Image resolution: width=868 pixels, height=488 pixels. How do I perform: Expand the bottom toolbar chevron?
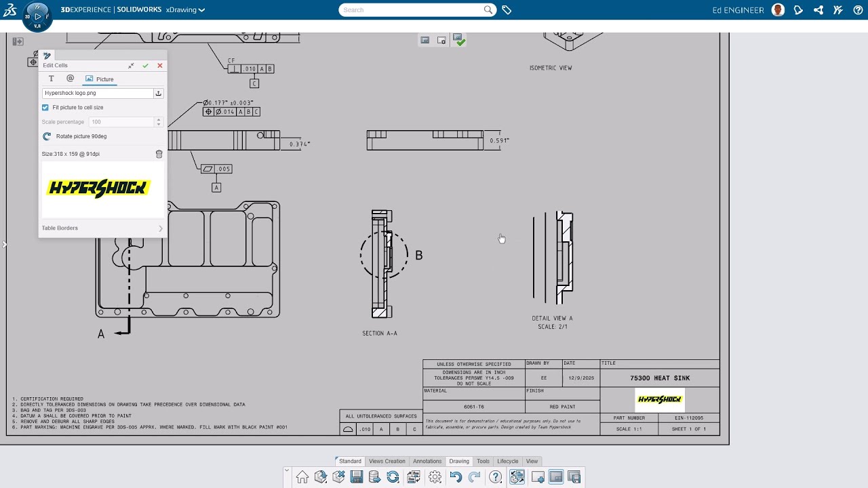pos(287,470)
